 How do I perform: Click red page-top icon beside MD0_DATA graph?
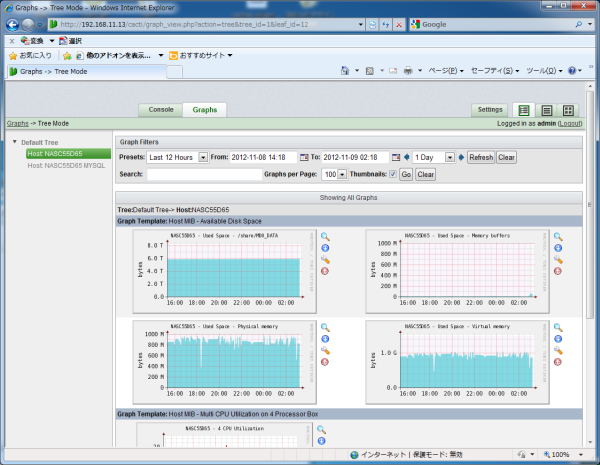point(323,271)
